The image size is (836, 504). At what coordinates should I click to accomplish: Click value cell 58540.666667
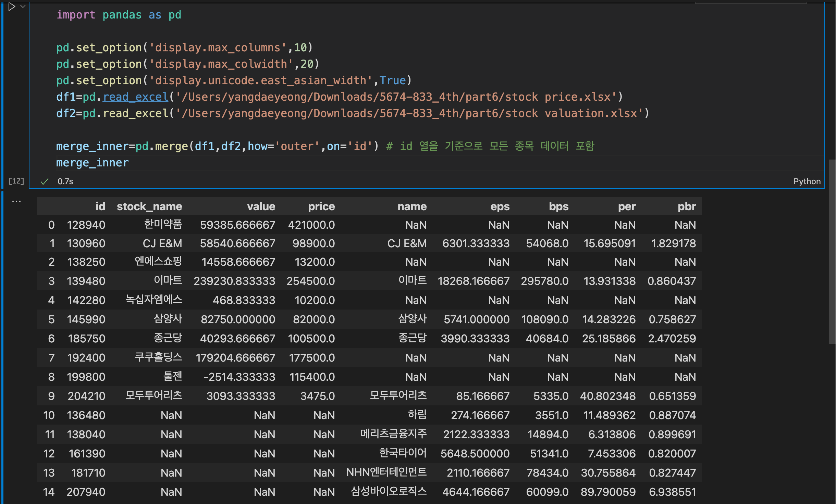click(237, 243)
